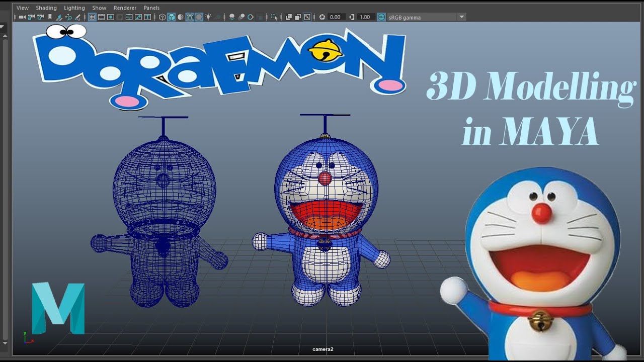Click the Safe Title icon
The width and height of the screenshot is (644, 362).
(x=147, y=17)
